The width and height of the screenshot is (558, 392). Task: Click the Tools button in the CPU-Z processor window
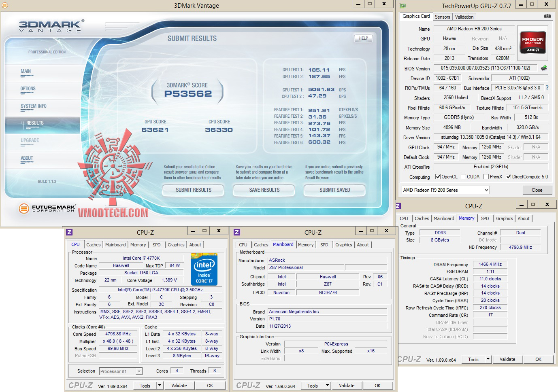coord(145,386)
